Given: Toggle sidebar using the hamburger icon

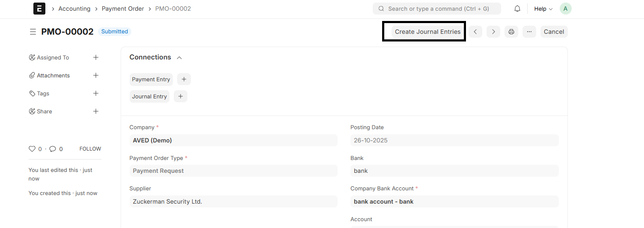Looking at the screenshot, I should 33,32.
